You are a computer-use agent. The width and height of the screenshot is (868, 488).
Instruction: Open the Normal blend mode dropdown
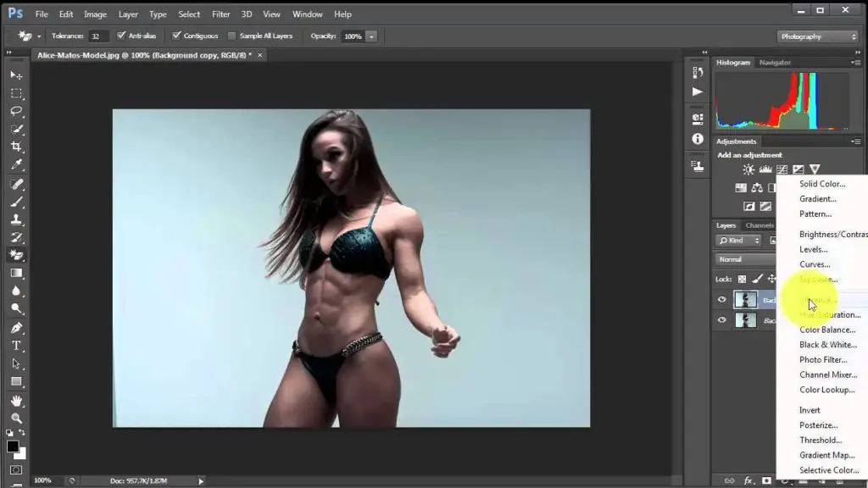pos(746,259)
